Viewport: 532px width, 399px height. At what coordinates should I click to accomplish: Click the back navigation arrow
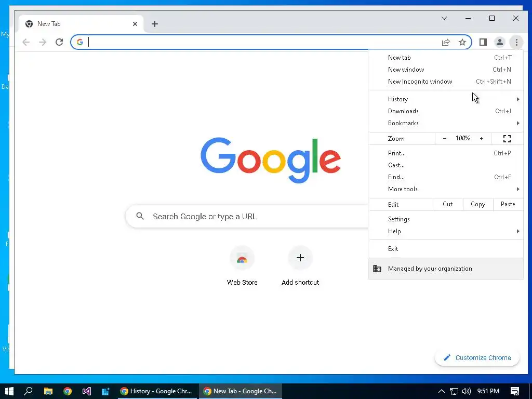click(26, 42)
